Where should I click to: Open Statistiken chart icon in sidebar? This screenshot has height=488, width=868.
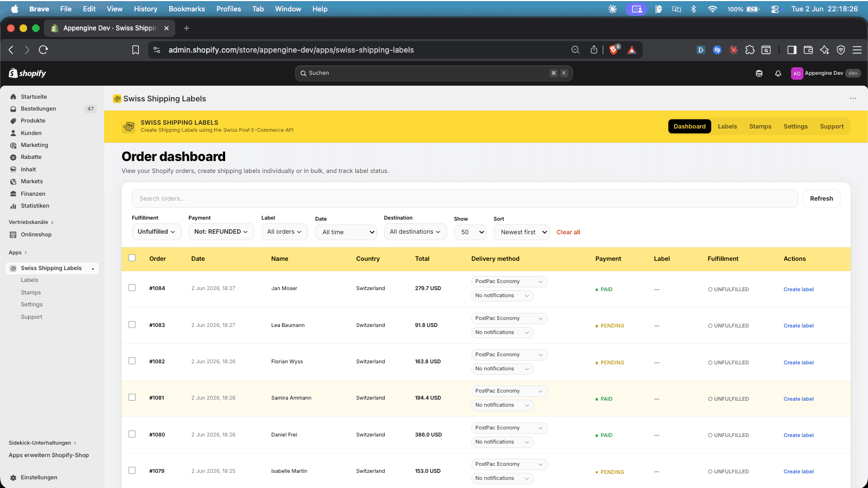point(13,206)
